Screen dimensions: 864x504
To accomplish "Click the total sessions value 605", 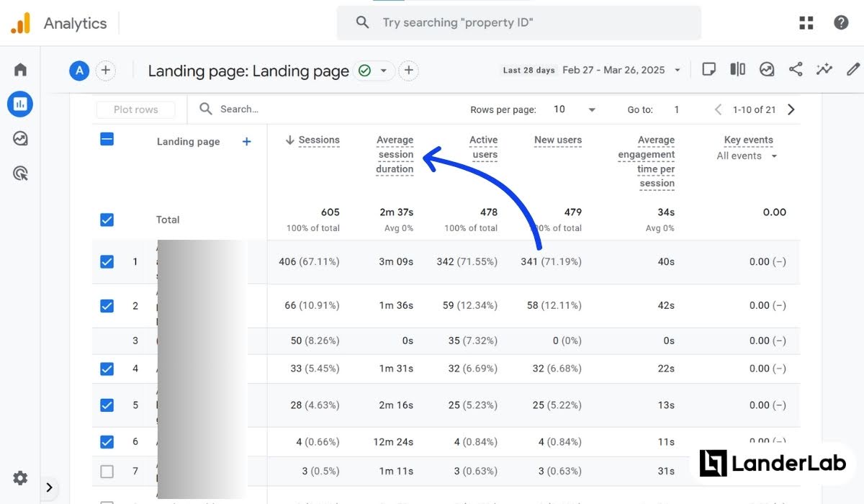I will [330, 212].
